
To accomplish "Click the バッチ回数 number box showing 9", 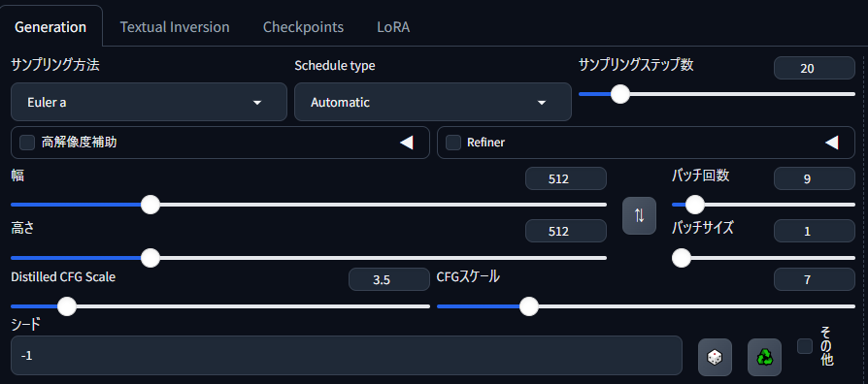I will (x=815, y=178).
